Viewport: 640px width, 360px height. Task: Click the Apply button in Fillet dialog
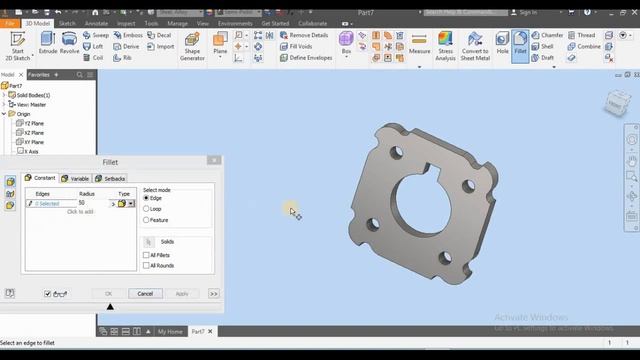[182, 294]
